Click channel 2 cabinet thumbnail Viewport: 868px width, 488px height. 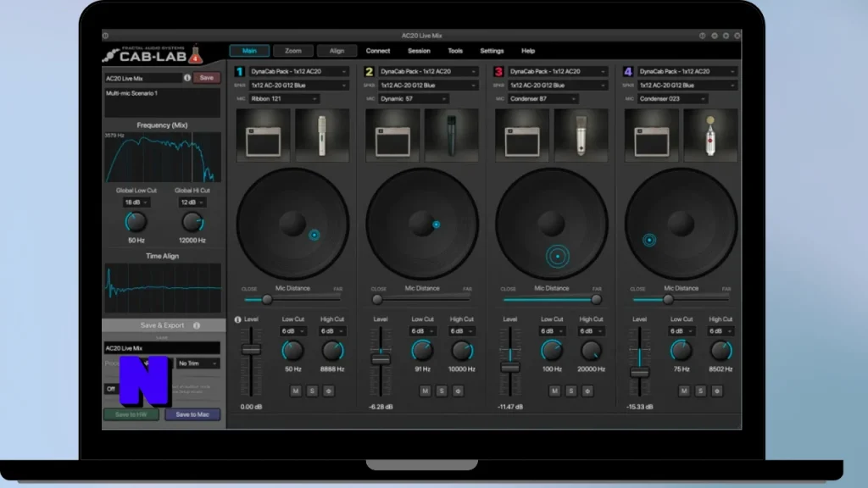[x=393, y=135]
